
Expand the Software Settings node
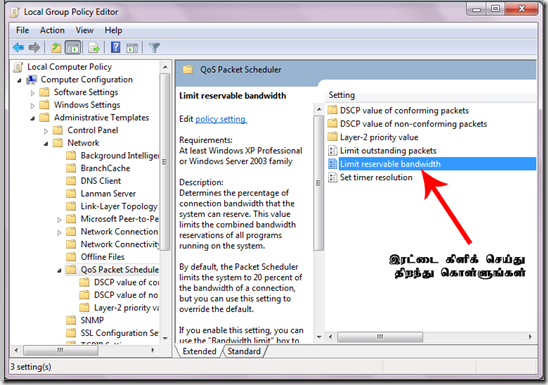33,93
